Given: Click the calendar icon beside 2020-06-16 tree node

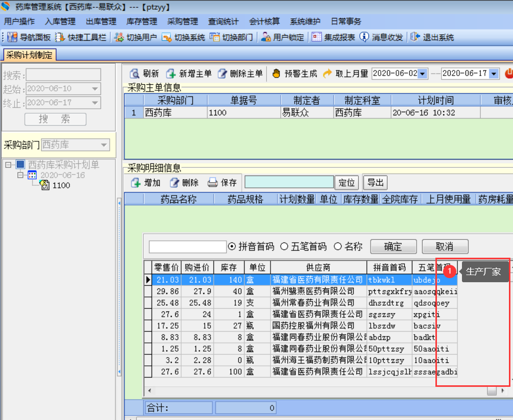Looking at the screenshot, I should tap(32, 175).
